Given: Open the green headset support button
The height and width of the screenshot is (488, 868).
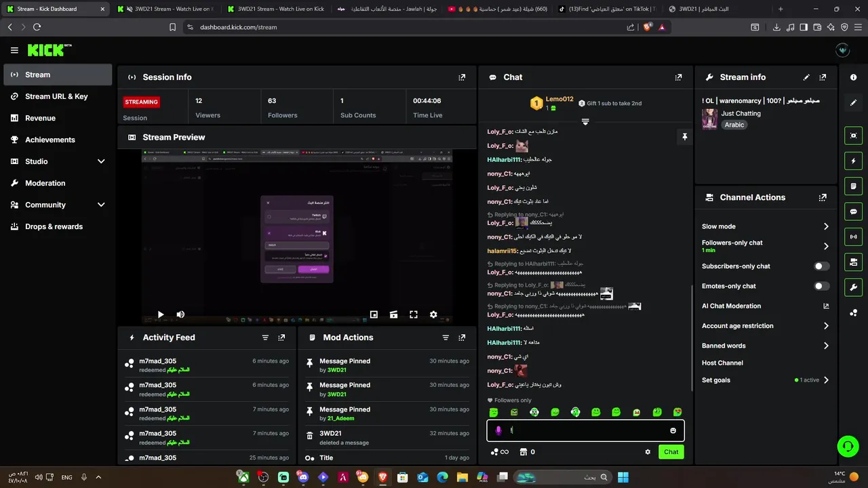Looking at the screenshot, I should pyautogui.click(x=848, y=446).
